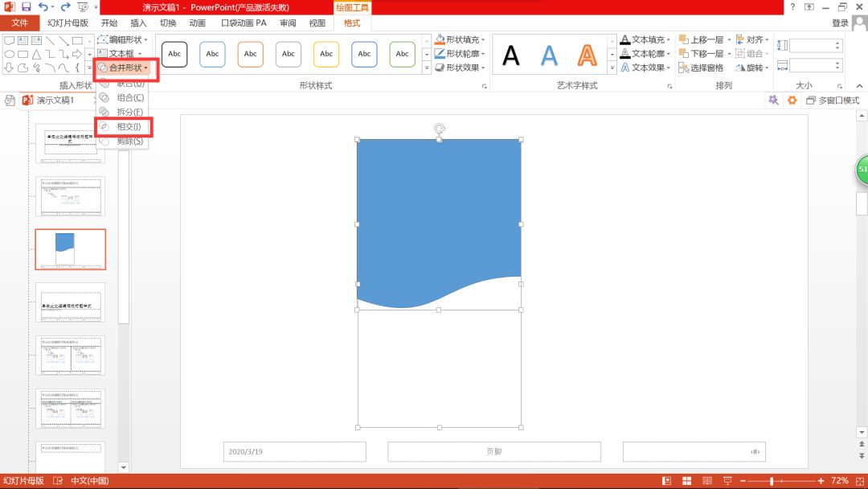Click the Login (登录) link
This screenshot has width=868, height=489.
click(x=840, y=23)
